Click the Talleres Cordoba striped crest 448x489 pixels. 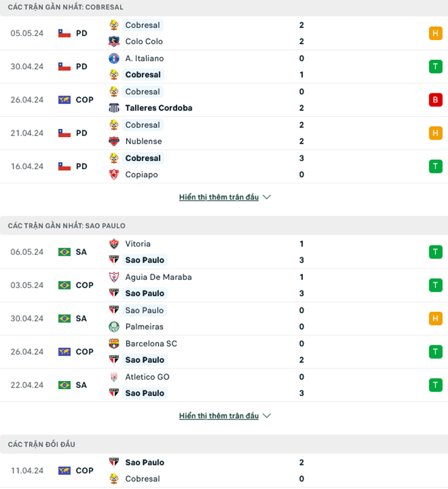(114, 108)
